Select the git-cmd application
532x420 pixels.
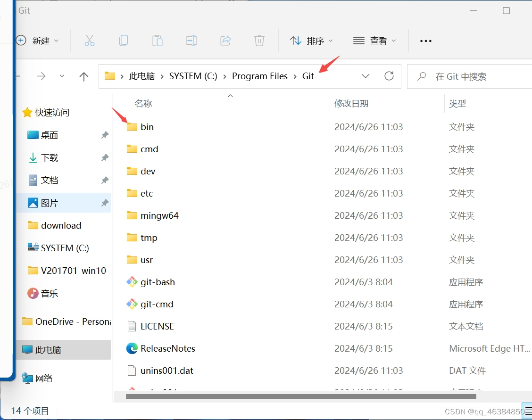click(157, 305)
